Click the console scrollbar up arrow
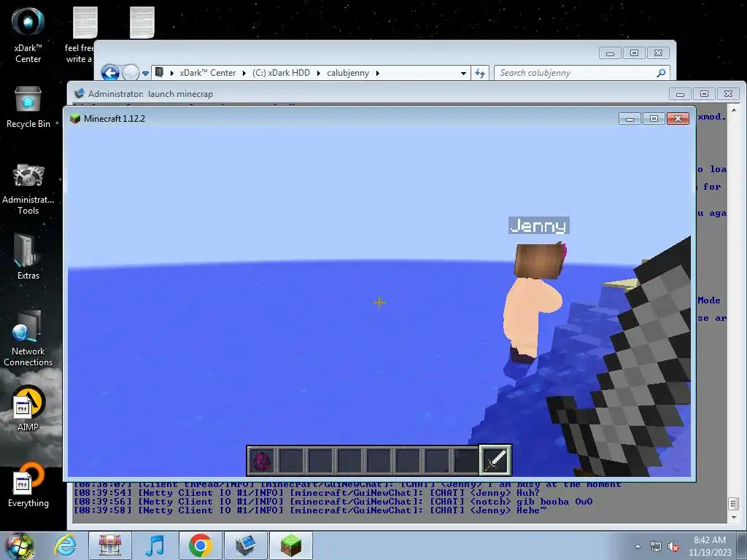747x560 pixels. click(734, 110)
